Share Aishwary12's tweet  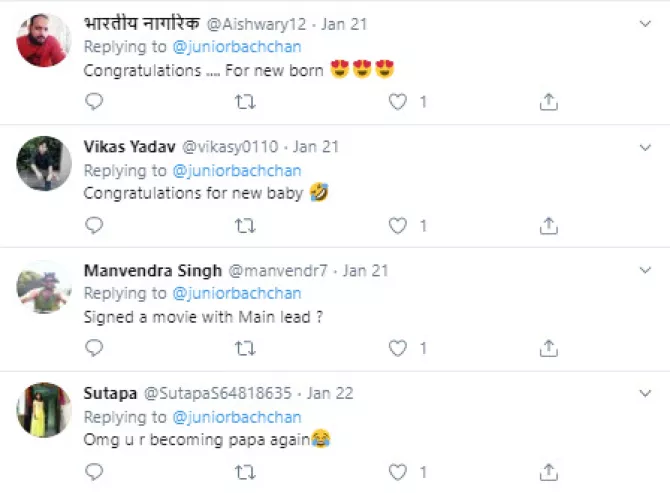(x=548, y=102)
